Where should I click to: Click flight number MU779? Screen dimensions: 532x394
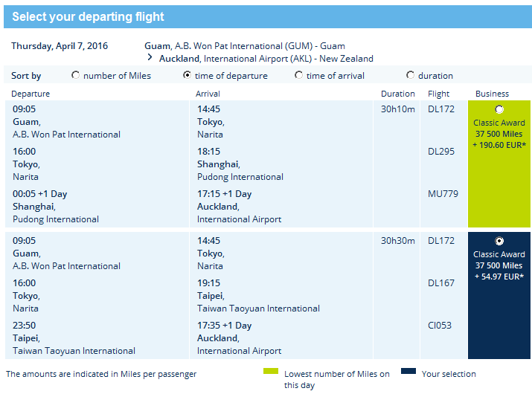(443, 194)
